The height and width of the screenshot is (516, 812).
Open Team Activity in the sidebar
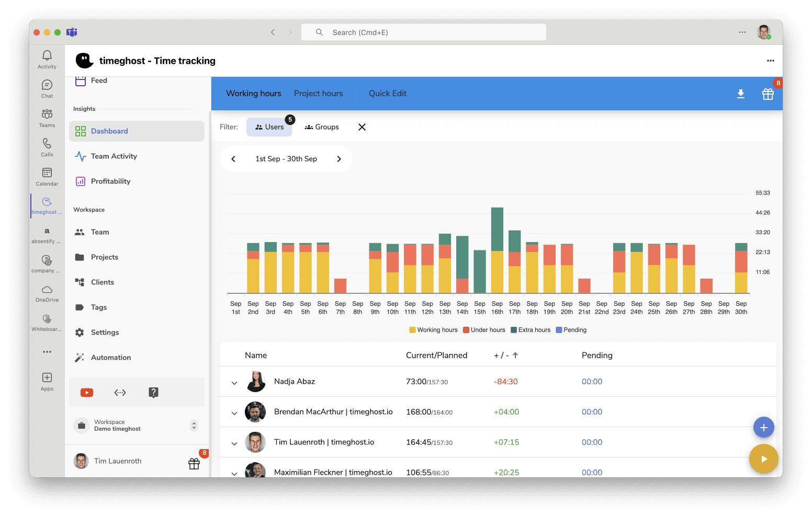[114, 156]
